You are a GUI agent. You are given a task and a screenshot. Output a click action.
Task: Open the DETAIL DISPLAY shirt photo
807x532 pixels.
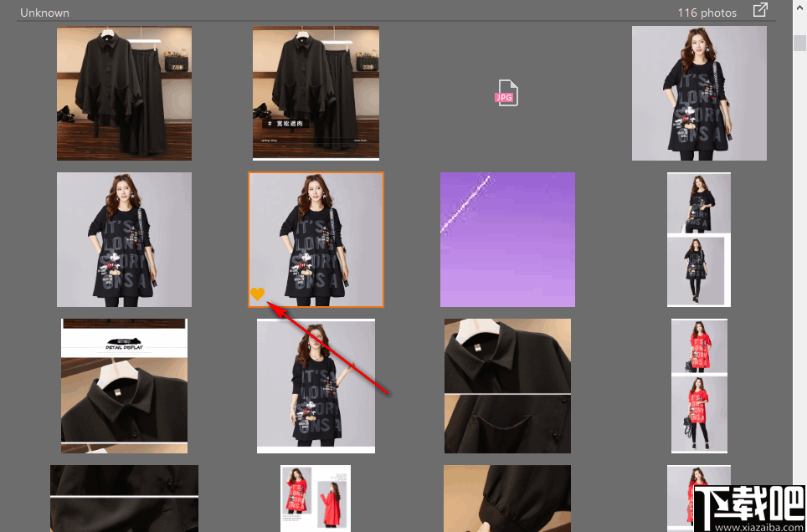[x=124, y=385]
